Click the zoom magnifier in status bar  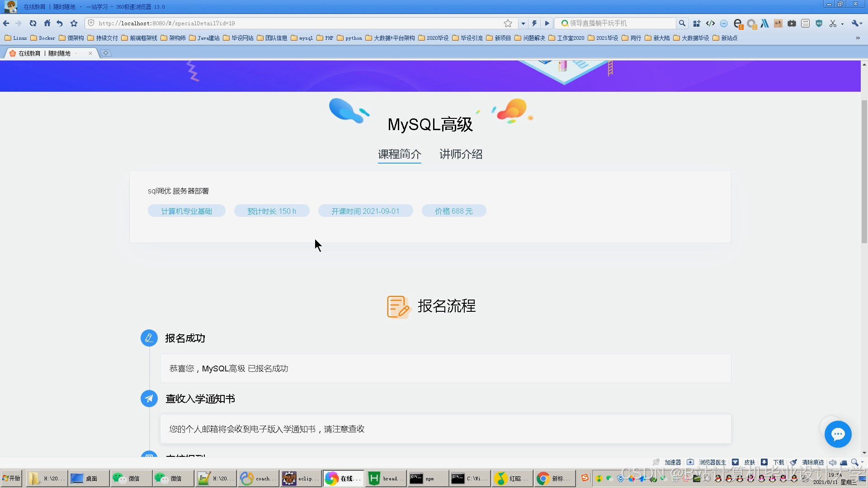click(x=854, y=462)
